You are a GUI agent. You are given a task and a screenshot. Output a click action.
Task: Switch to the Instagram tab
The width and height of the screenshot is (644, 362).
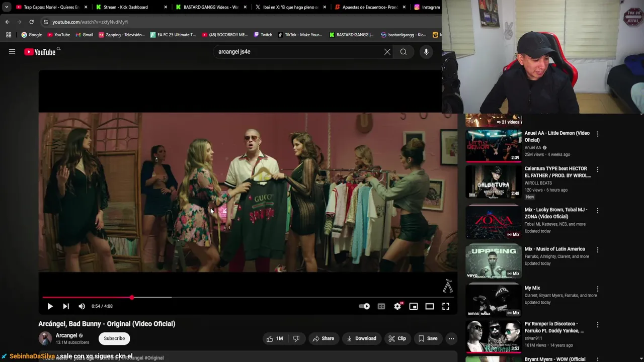(x=427, y=7)
